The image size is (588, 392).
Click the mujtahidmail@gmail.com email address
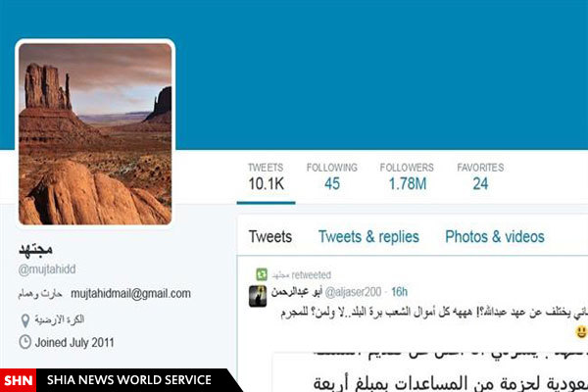point(131,293)
